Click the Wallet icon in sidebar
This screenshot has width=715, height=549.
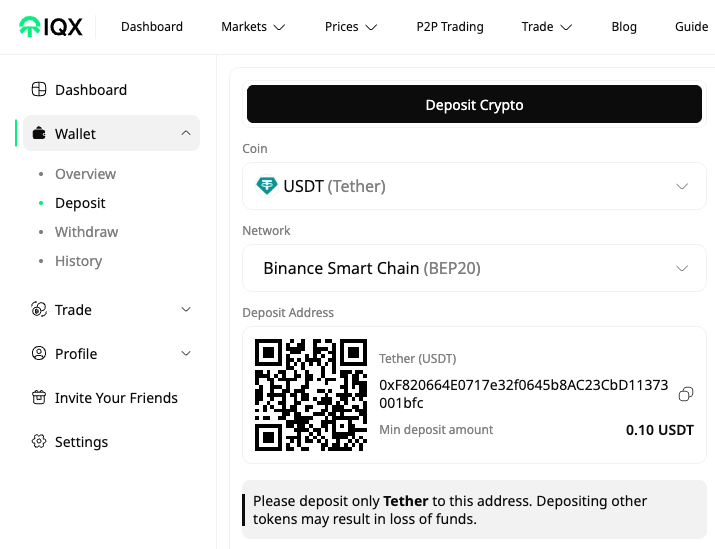(39, 133)
